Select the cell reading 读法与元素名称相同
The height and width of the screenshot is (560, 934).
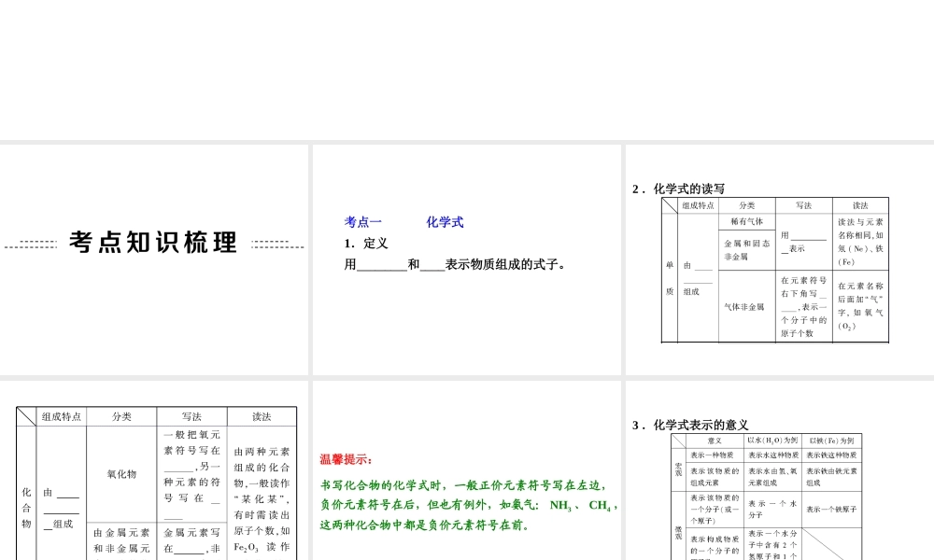[860, 242]
